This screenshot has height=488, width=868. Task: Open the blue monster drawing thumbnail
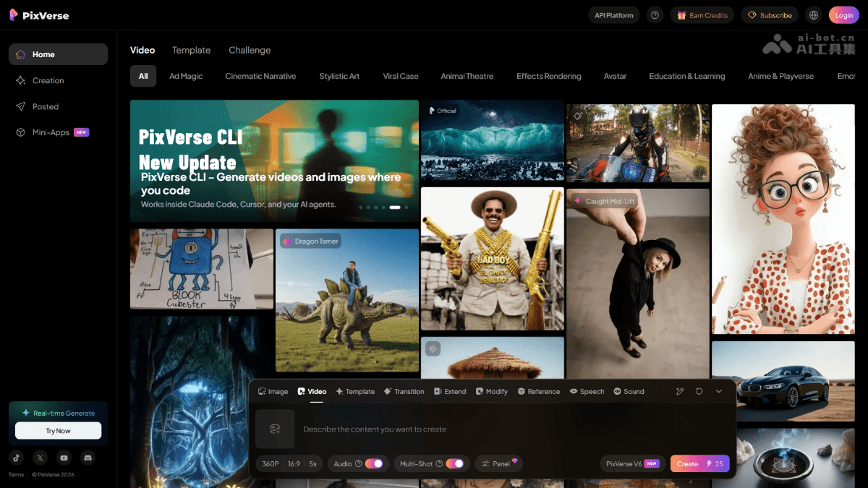(202, 269)
